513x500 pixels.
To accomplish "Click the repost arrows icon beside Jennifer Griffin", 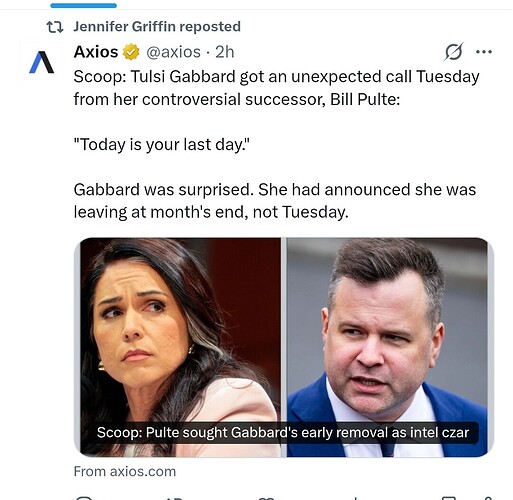I will [55, 27].
